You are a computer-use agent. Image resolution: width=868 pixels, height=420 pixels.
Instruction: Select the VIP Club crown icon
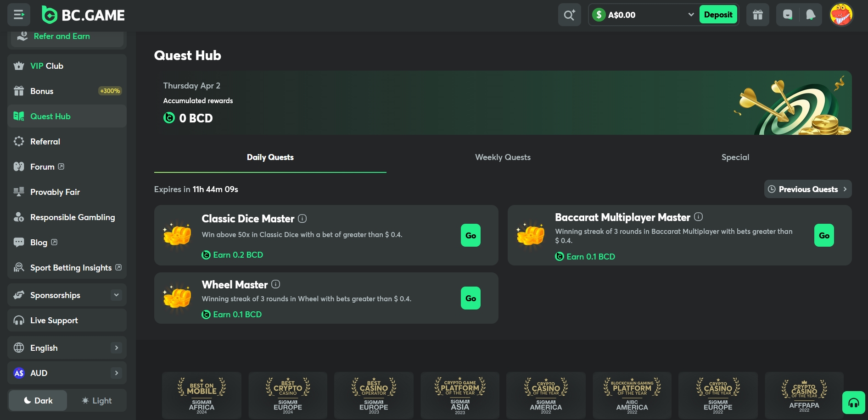point(19,66)
